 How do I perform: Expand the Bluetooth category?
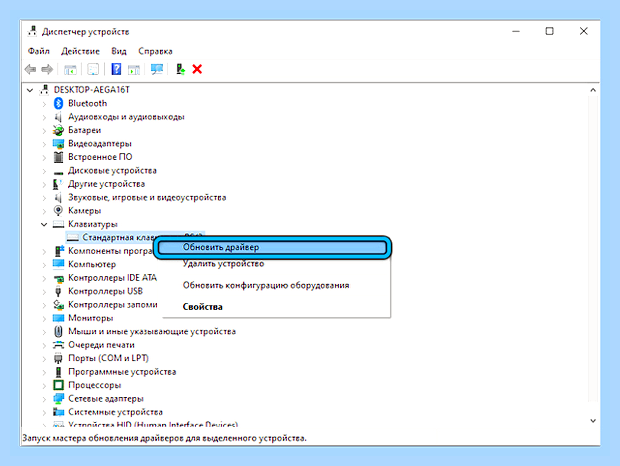(x=44, y=104)
